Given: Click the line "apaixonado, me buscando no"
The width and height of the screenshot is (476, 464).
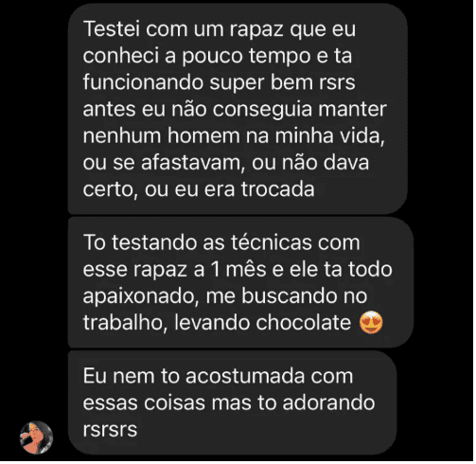Looking at the screenshot, I should pyautogui.click(x=226, y=298).
